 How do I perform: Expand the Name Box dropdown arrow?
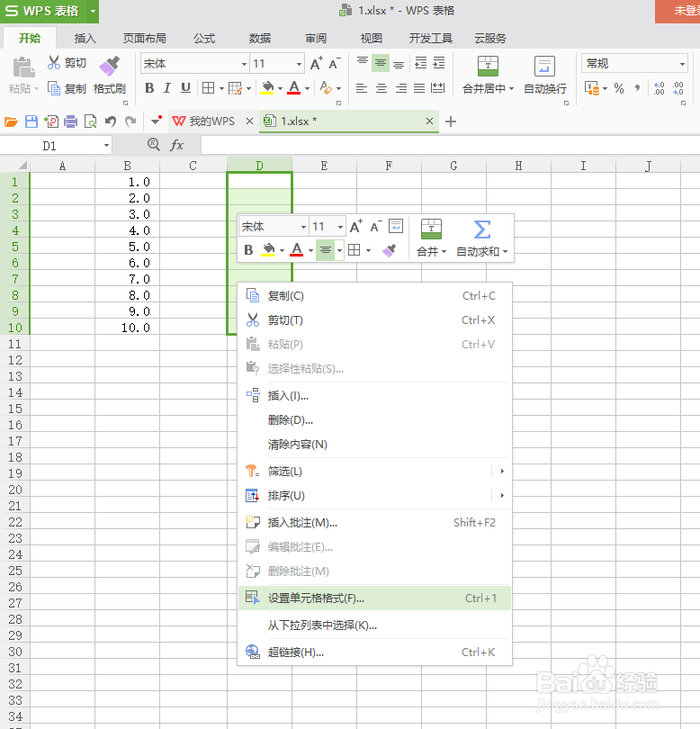[106, 146]
